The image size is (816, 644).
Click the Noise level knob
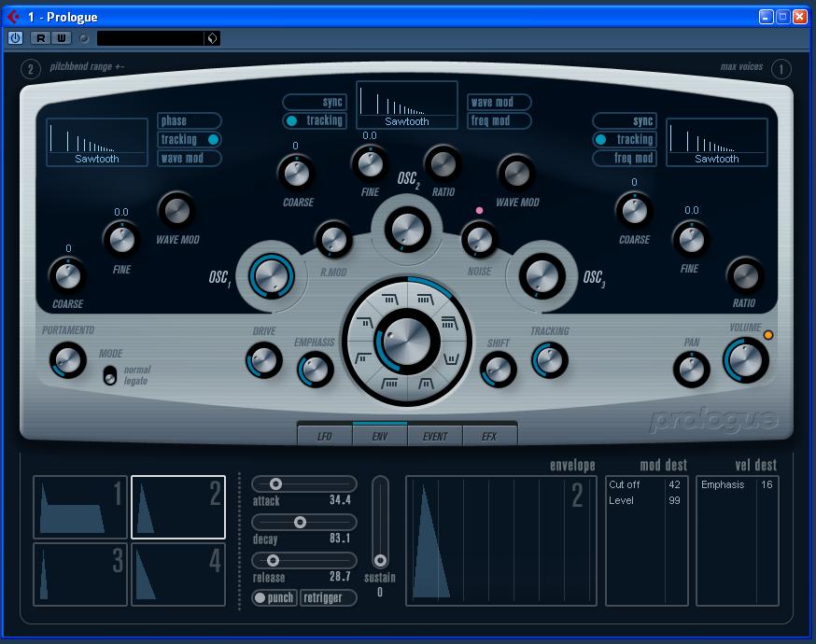tap(479, 239)
